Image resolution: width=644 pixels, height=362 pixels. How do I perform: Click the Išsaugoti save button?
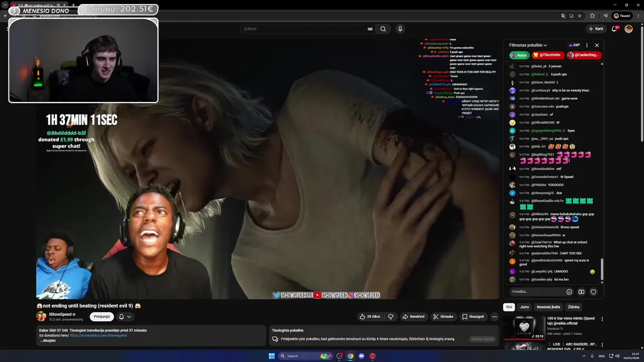[x=473, y=317]
